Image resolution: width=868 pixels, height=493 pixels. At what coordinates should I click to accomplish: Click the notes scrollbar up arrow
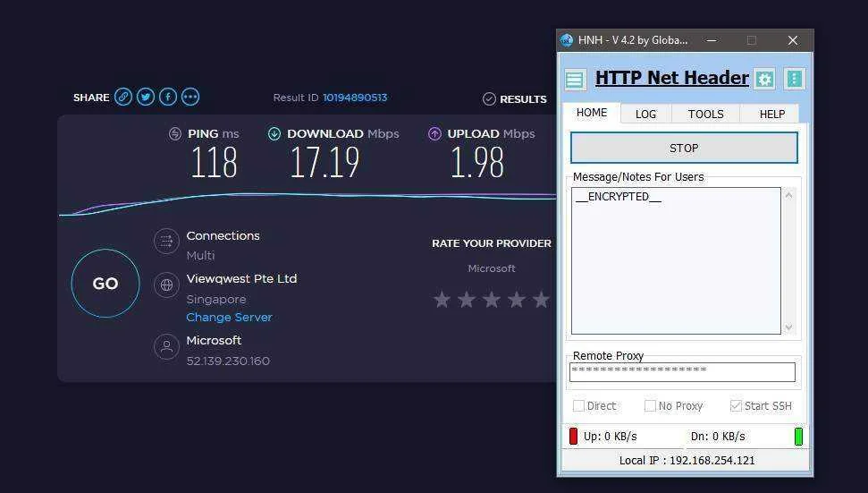pos(788,195)
